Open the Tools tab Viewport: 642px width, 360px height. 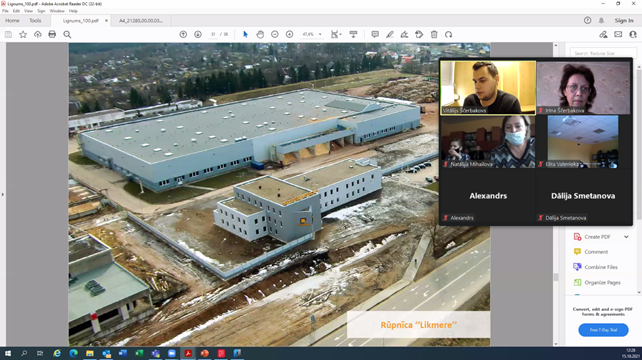click(x=35, y=20)
